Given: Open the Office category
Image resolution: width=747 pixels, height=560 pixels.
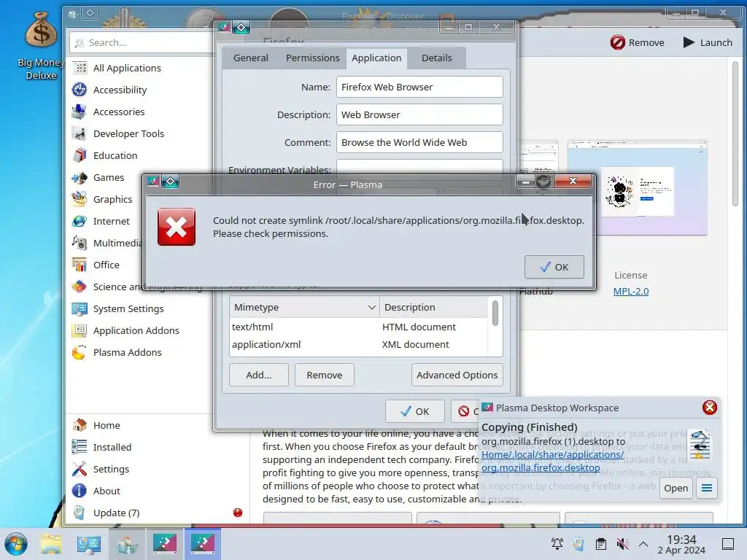Looking at the screenshot, I should pos(107,265).
